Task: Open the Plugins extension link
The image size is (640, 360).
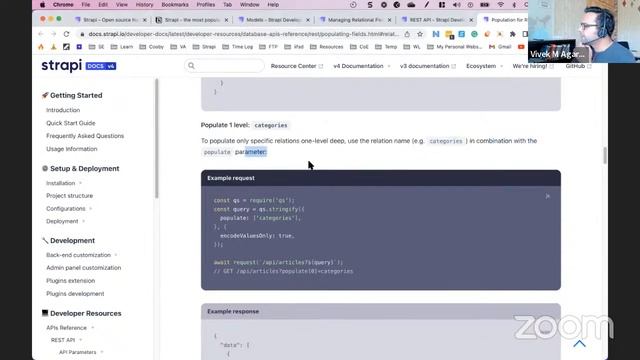Action: click(x=70, y=281)
